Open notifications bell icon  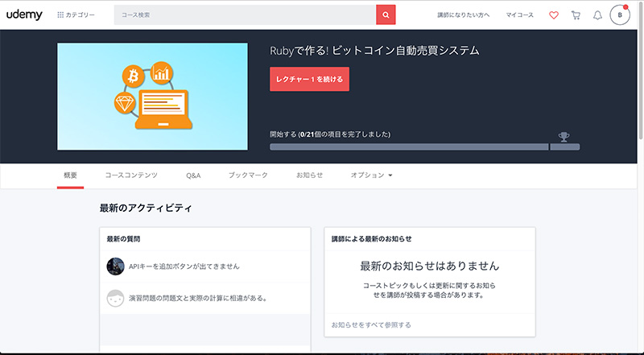pyautogui.click(x=597, y=15)
